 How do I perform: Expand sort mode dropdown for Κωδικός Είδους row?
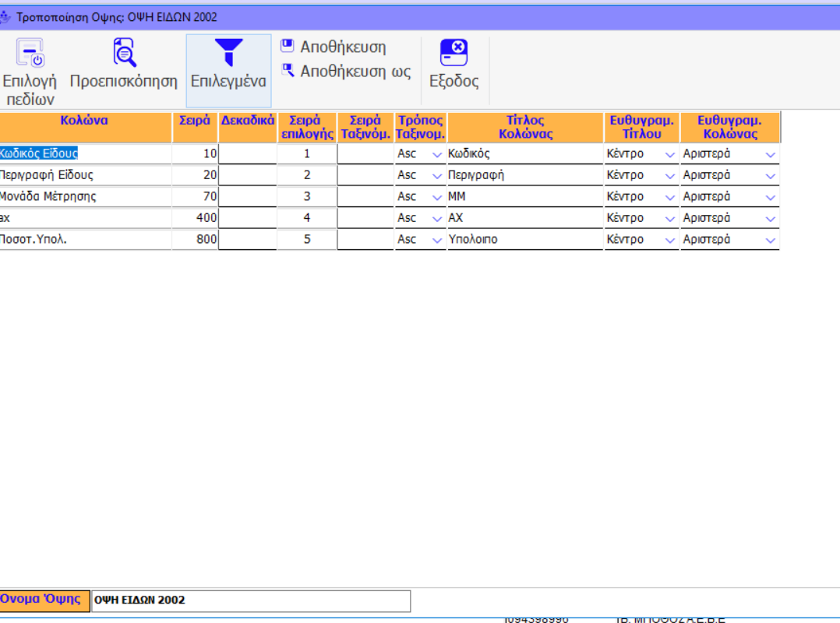click(x=436, y=154)
